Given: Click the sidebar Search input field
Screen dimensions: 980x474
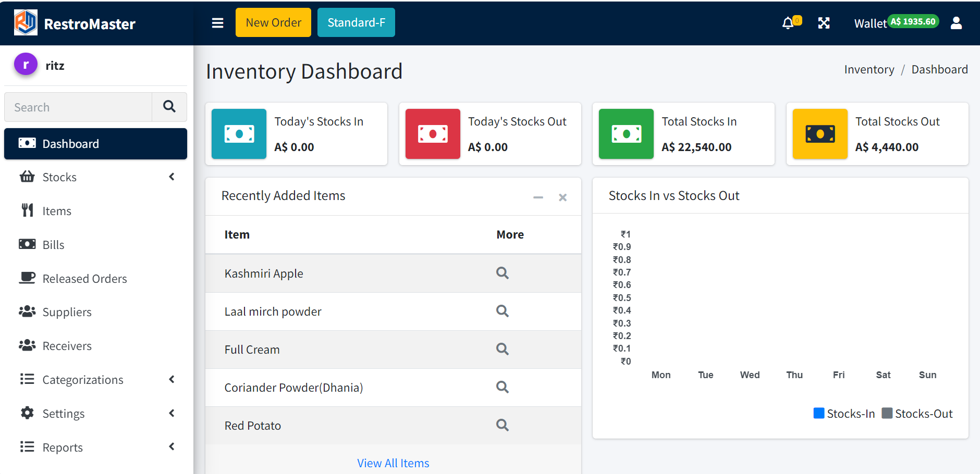Looking at the screenshot, I should click(78, 107).
